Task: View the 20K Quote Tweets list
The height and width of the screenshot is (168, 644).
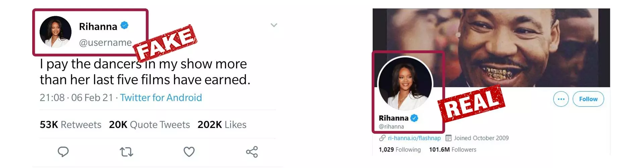Action: point(149,125)
